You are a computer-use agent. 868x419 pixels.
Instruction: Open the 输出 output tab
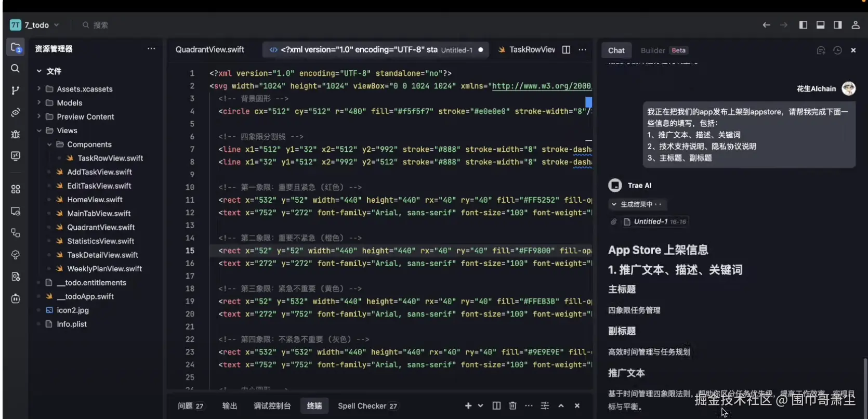(230, 405)
